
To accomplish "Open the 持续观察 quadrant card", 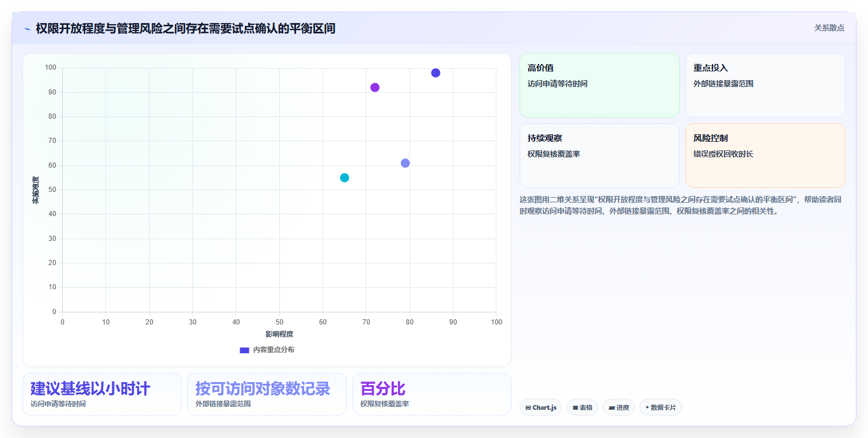I will click(600, 156).
